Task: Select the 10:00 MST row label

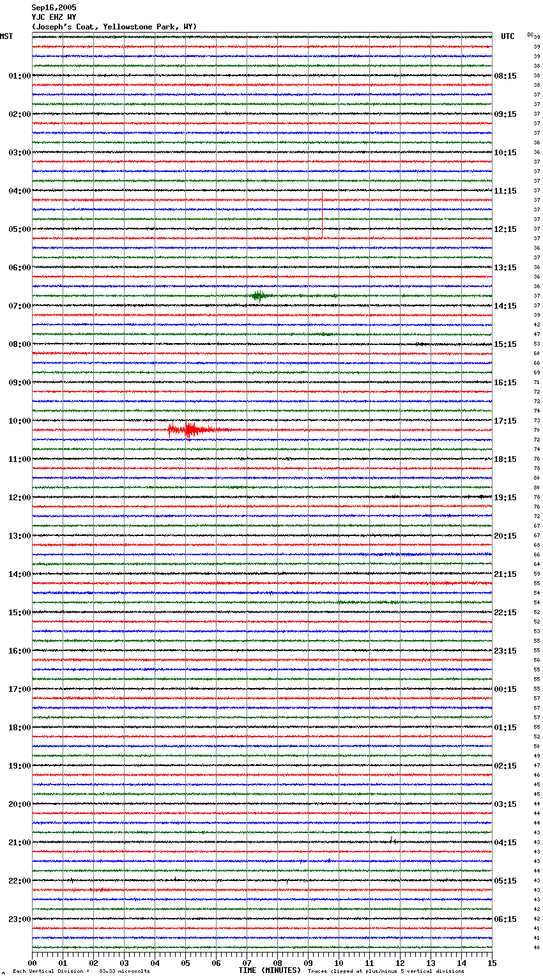Action: [x=20, y=421]
